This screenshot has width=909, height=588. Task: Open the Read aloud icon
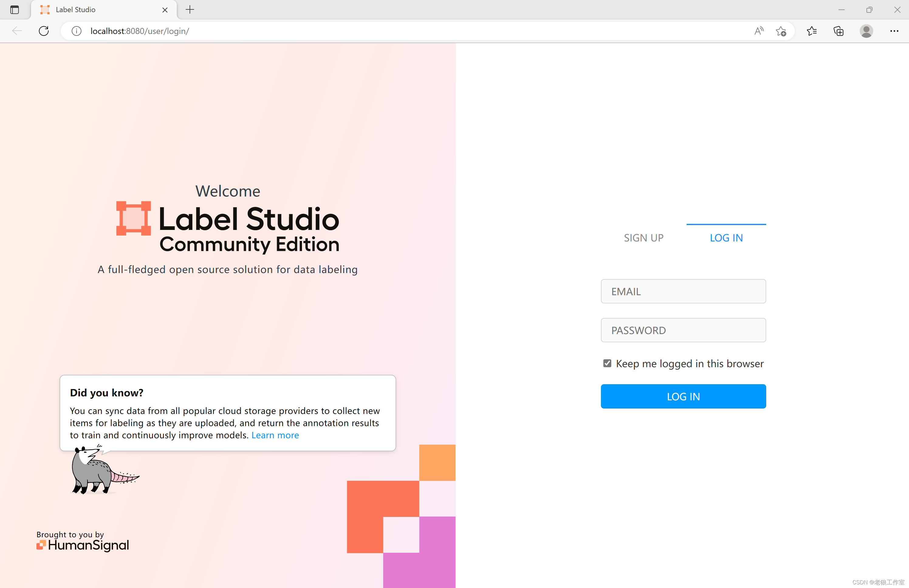point(759,31)
